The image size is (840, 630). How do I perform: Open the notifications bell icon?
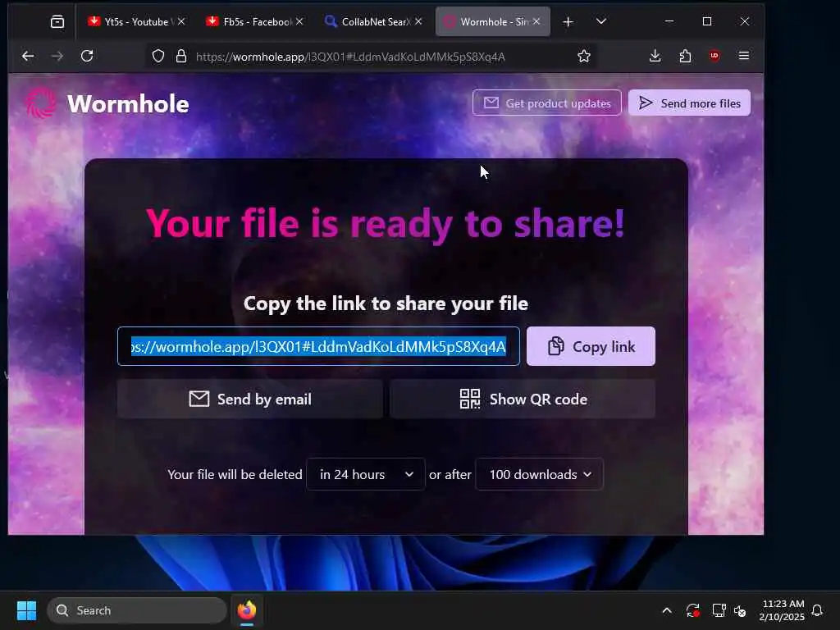pyautogui.click(x=818, y=610)
